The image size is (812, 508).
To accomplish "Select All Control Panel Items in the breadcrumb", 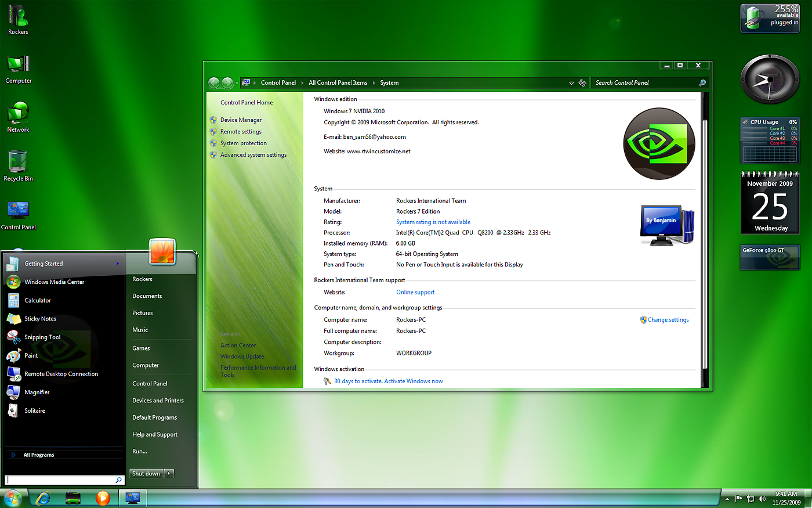I will [x=338, y=82].
